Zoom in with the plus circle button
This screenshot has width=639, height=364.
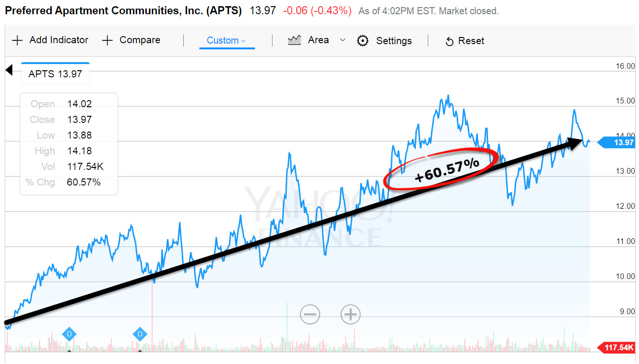point(350,314)
